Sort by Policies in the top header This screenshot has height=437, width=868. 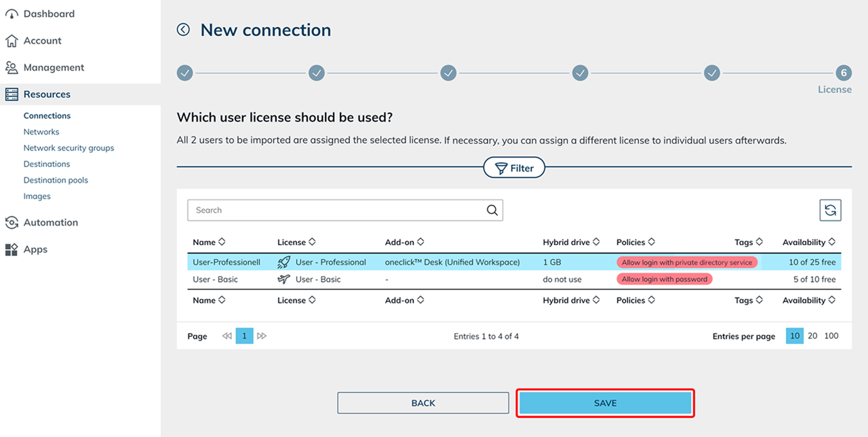[635, 242]
